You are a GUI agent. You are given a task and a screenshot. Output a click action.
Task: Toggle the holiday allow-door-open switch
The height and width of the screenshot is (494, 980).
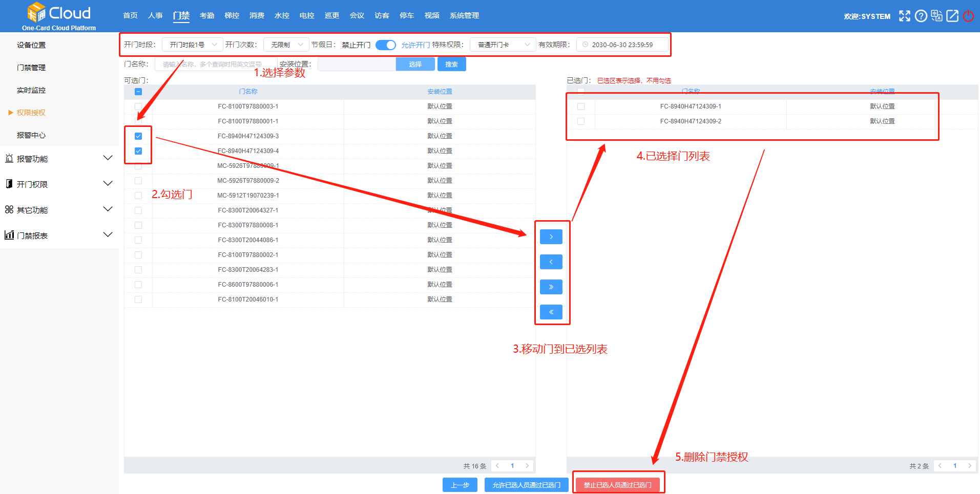pos(385,45)
